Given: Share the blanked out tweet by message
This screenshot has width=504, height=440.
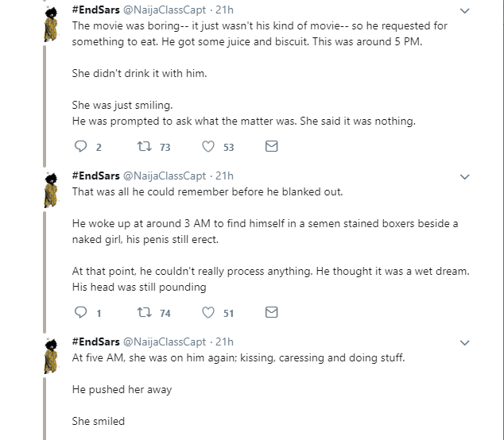Looking at the screenshot, I should (x=271, y=313).
